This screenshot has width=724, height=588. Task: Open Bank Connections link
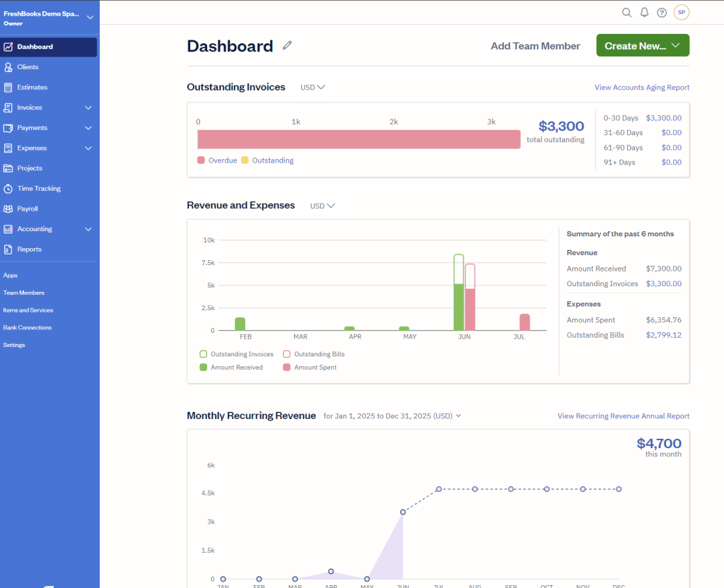coord(28,328)
